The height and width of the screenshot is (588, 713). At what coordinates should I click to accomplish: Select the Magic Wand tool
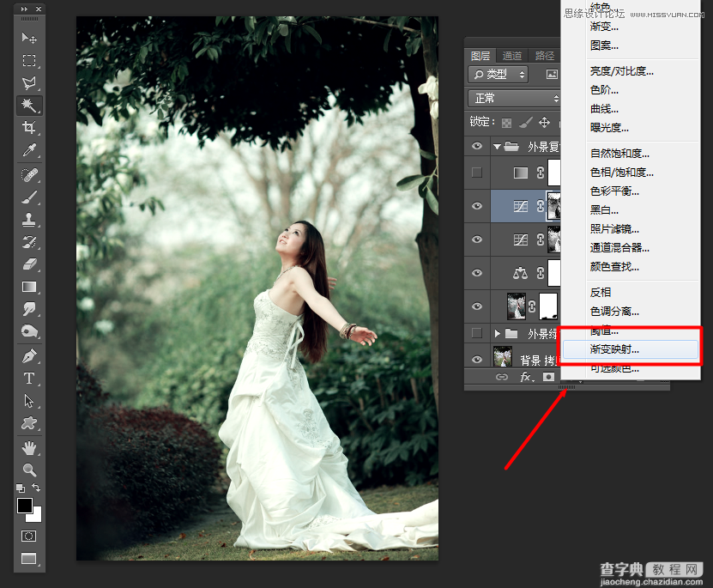pyautogui.click(x=29, y=105)
